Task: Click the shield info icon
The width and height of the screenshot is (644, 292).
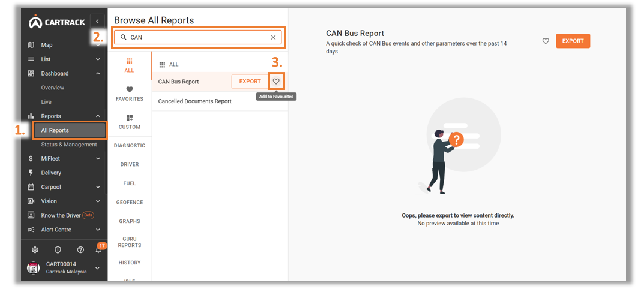Action: (x=58, y=250)
